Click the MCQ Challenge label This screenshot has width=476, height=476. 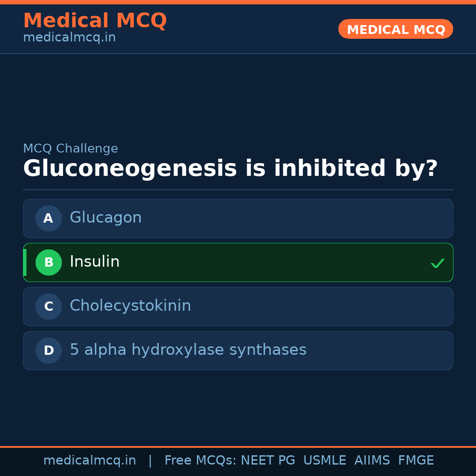click(x=71, y=149)
